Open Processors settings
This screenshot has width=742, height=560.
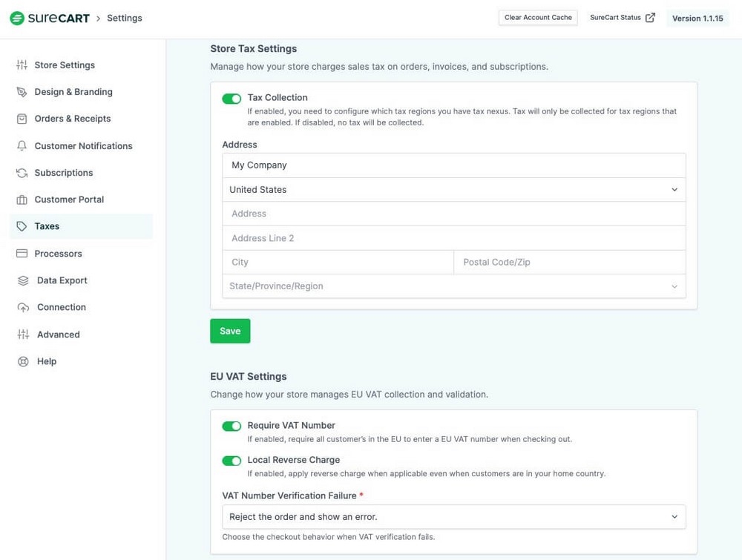(81, 254)
